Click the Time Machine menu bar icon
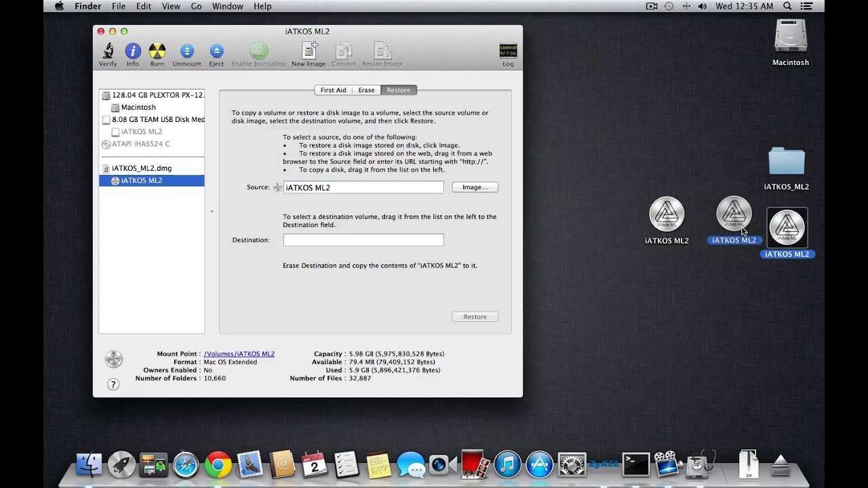The height and width of the screenshot is (488, 868). click(x=669, y=6)
